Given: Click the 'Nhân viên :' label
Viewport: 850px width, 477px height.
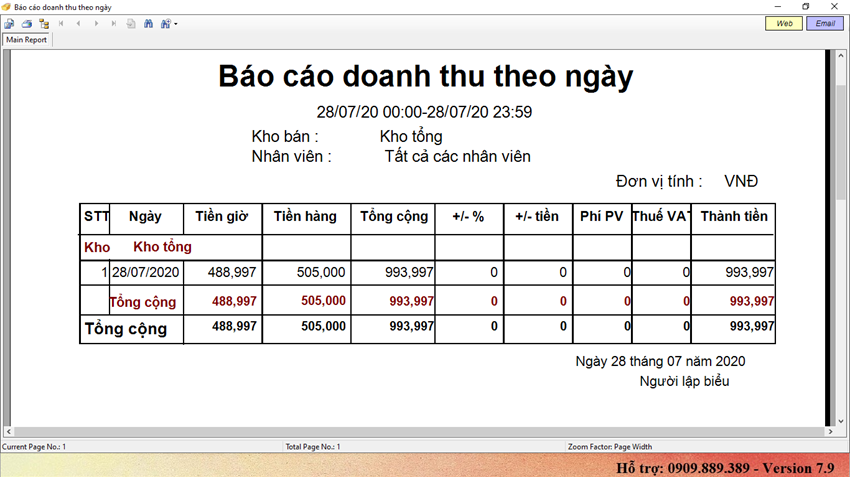Looking at the screenshot, I should click(x=292, y=157).
